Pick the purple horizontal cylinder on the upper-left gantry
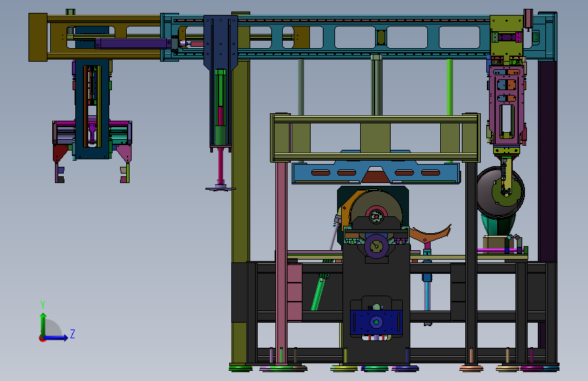 (133, 44)
